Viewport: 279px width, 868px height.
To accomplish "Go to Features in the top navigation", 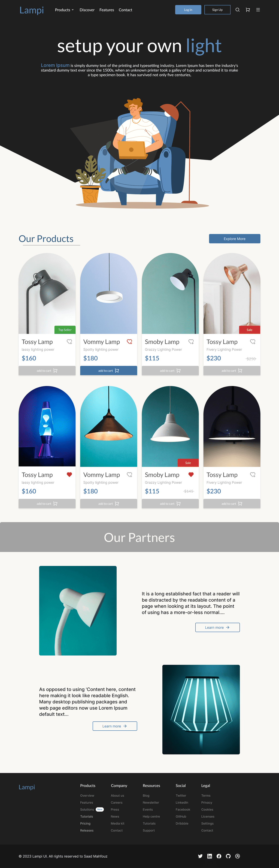I will [107, 10].
